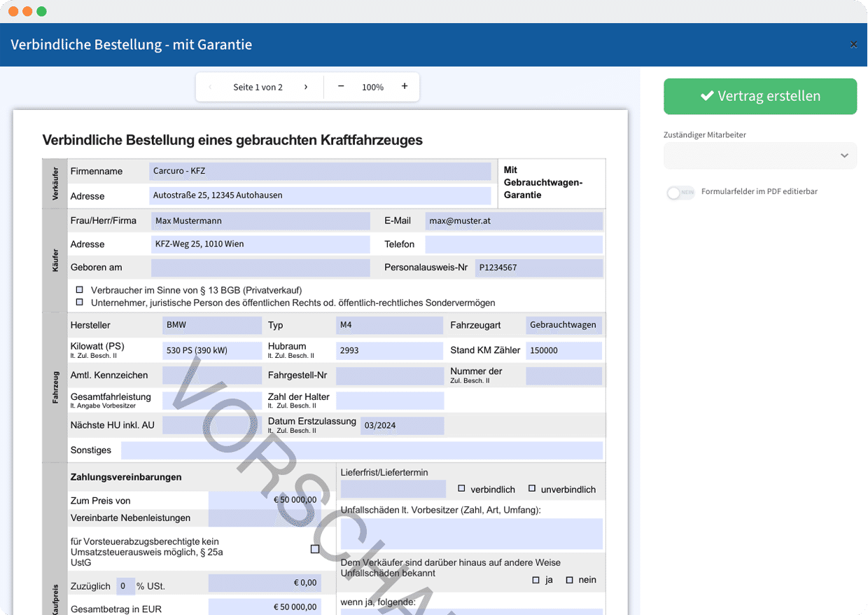Select the Fahrzeugart field
The width and height of the screenshot is (868, 615).
[563, 325]
